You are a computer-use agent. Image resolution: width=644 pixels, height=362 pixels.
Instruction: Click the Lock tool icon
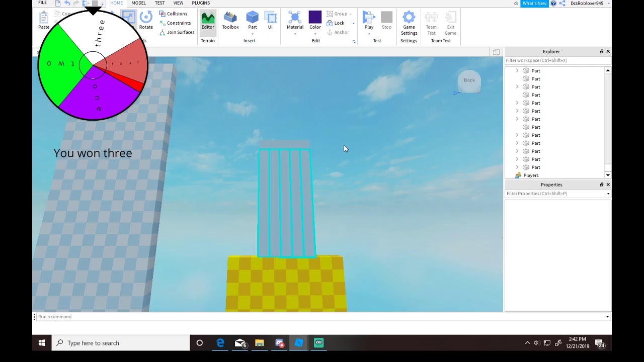click(330, 23)
